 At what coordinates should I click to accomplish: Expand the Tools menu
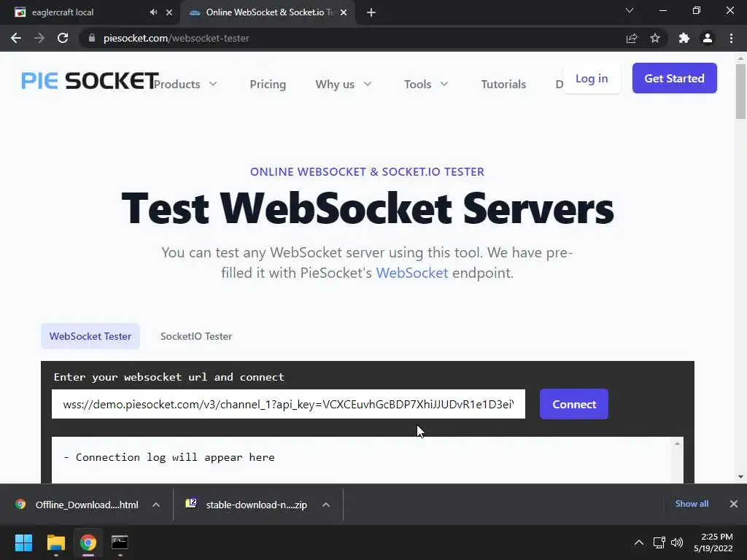click(x=426, y=85)
